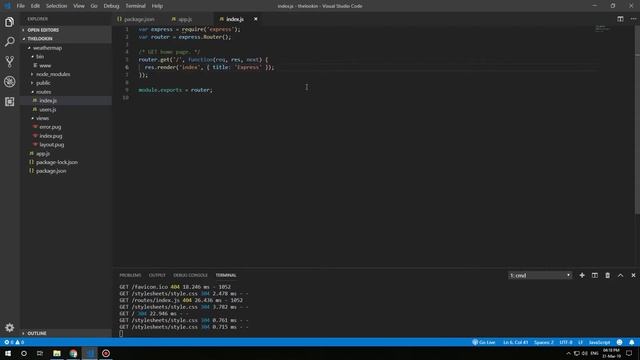The height and width of the screenshot is (360, 640).
Task: Open the Explorer view in activity bar
Action: click(x=9, y=22)
